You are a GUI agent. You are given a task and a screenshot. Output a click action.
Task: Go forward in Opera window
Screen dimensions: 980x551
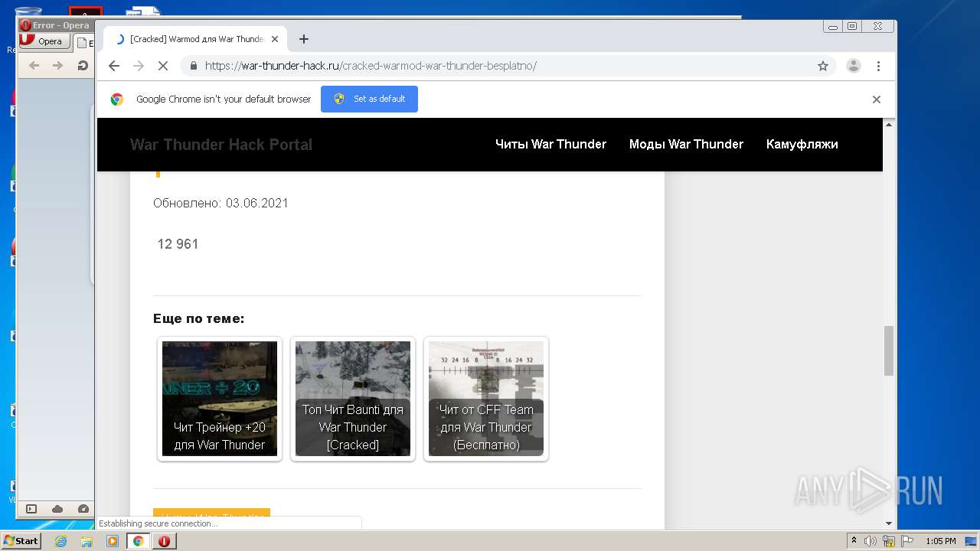pos(57,66)
